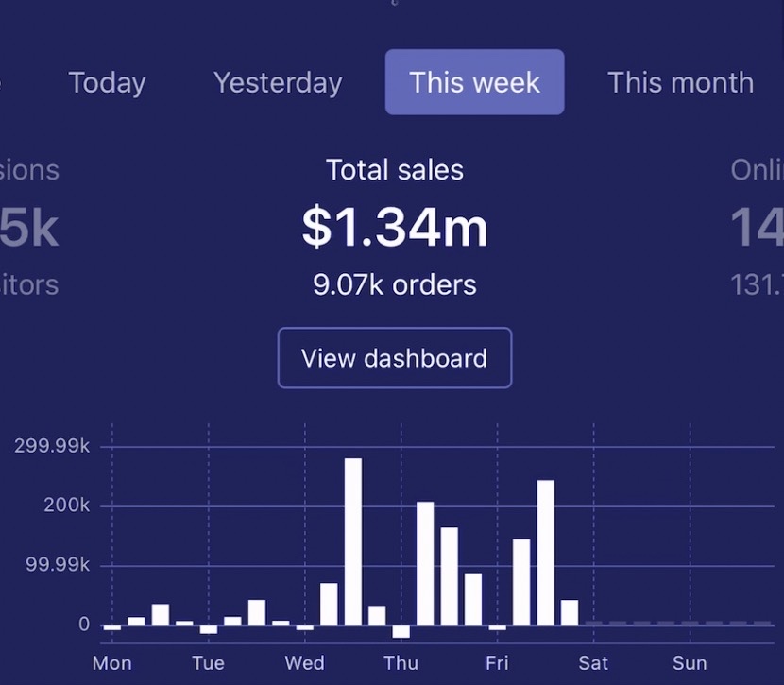Viewport: 784px width, 685px height.
Task: Open the This month view
Action: (679, 82)
